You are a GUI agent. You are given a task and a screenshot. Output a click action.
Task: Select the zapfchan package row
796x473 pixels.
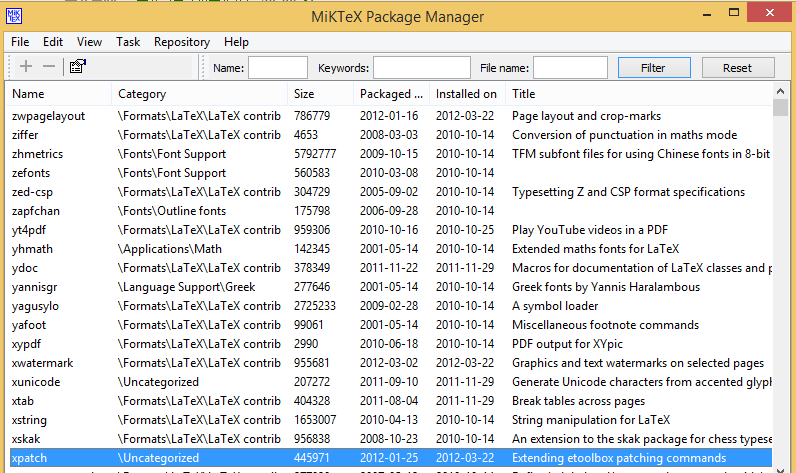pyautogui.click(x=391, y=211)
